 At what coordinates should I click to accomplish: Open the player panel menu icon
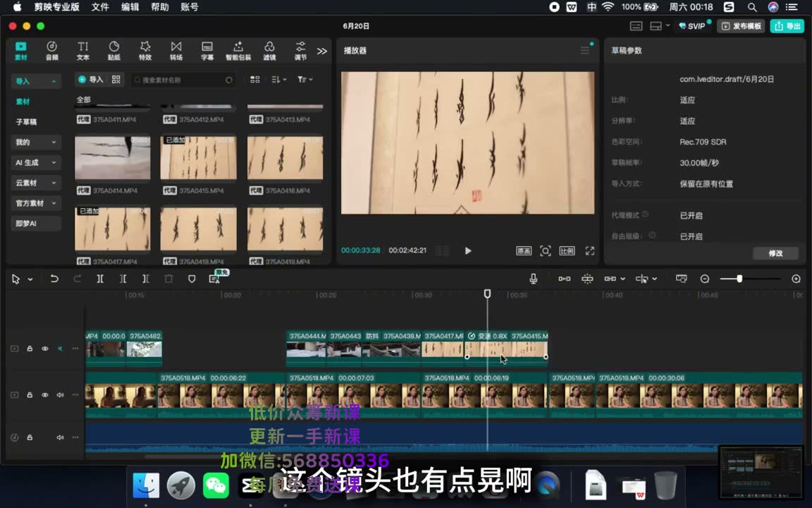[584, 50]
